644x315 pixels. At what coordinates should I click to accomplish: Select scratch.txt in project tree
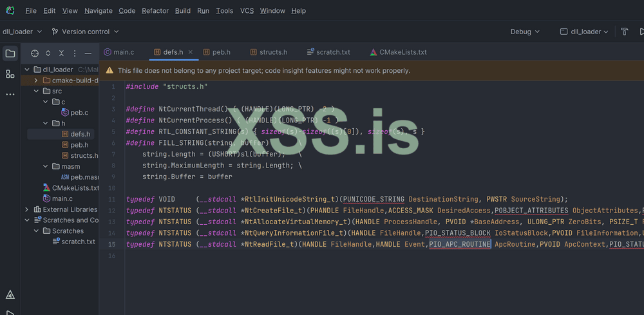coord(73,242)
